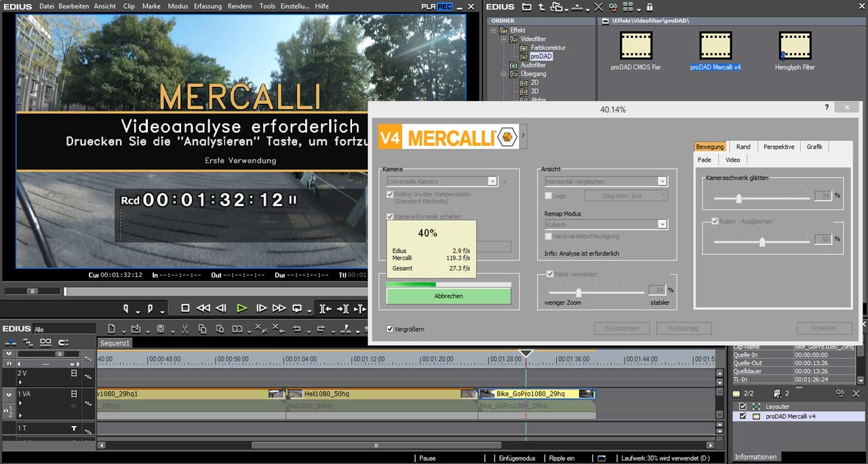Expand the 1 VA track options arrow
This screenshot has height=464, width=868.
coord(20,403)
